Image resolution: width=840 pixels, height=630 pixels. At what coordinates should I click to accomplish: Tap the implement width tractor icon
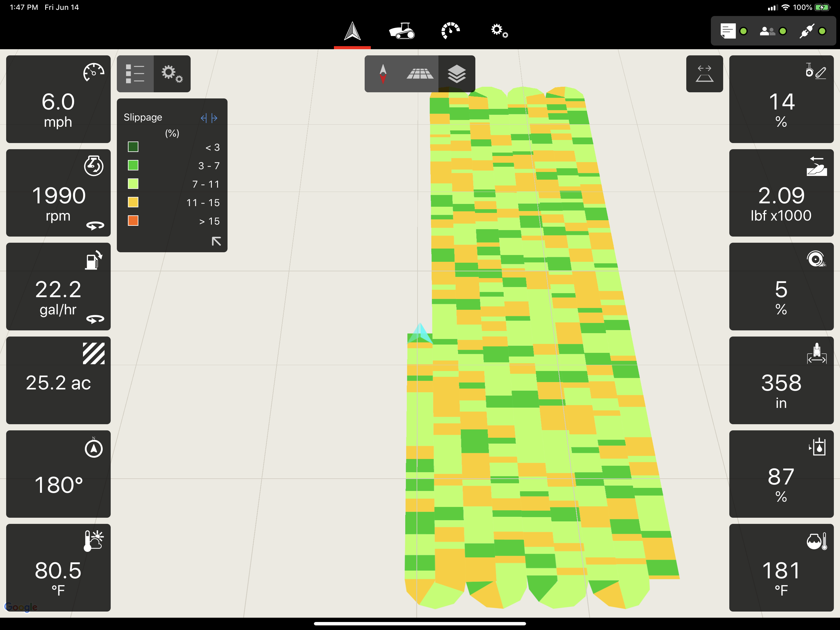point(816,353)
